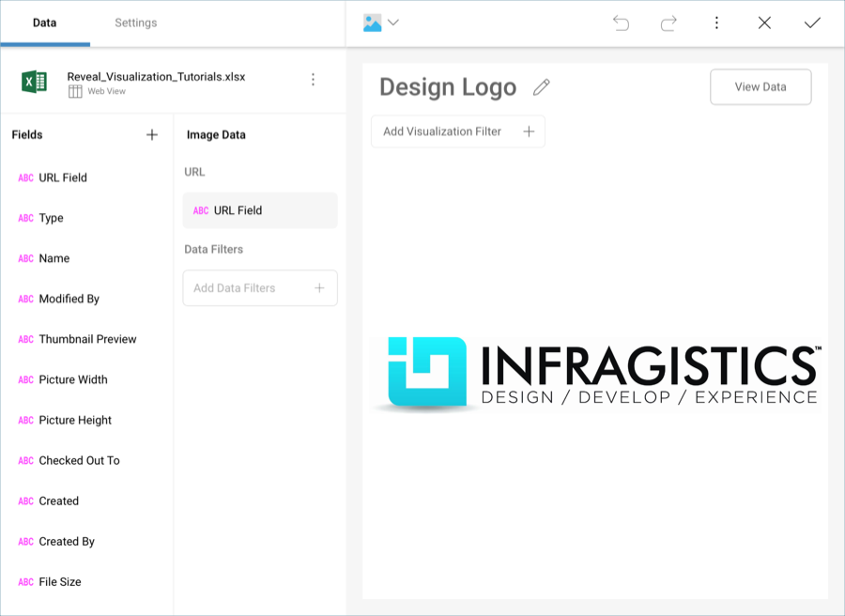
Task: Click the Infragistics logo image
Action: coord(595,374)
